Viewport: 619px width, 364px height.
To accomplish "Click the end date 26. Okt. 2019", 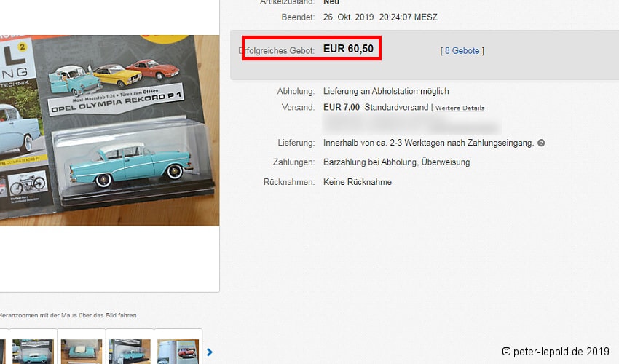I will click(380, 17).
